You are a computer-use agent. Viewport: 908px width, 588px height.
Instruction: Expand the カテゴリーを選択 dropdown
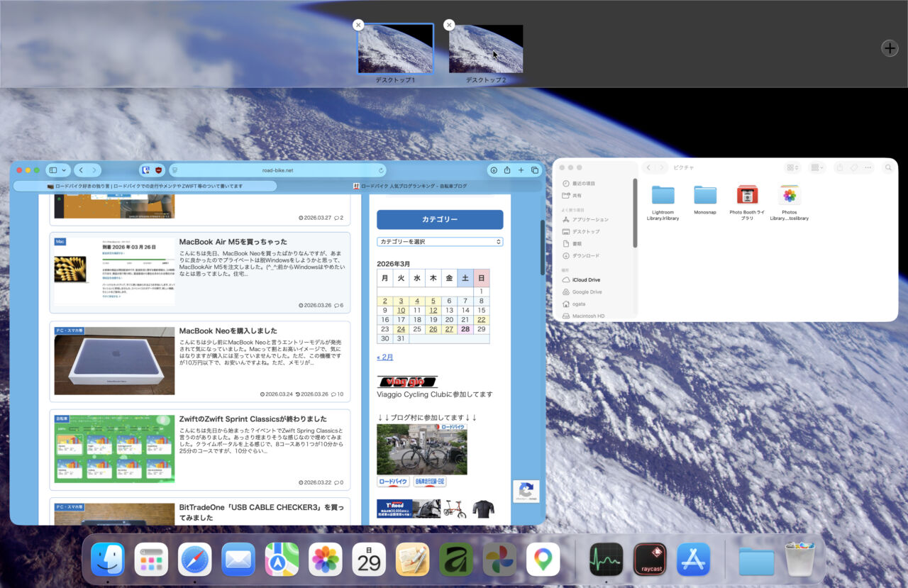tap(440, 242)
